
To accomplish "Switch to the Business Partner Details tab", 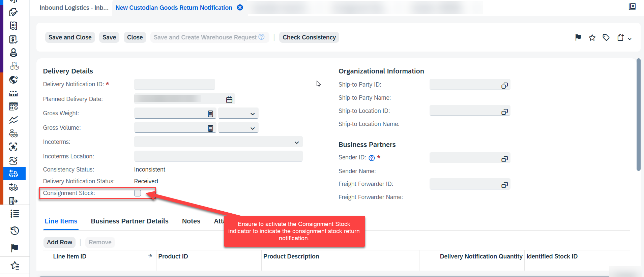I will [x=129, y=221].
